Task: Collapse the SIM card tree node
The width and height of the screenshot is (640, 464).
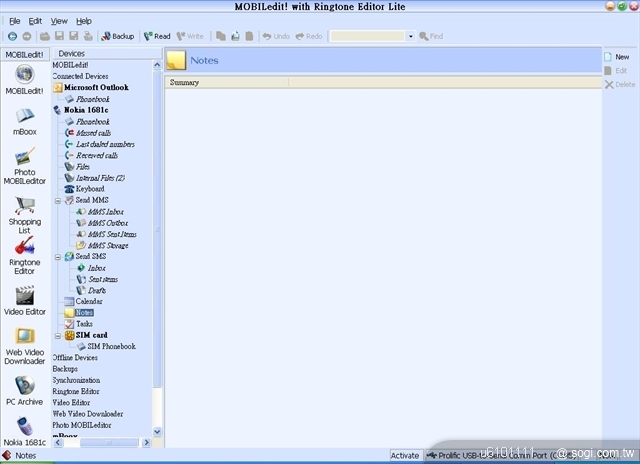Action: tap(58, 335)
